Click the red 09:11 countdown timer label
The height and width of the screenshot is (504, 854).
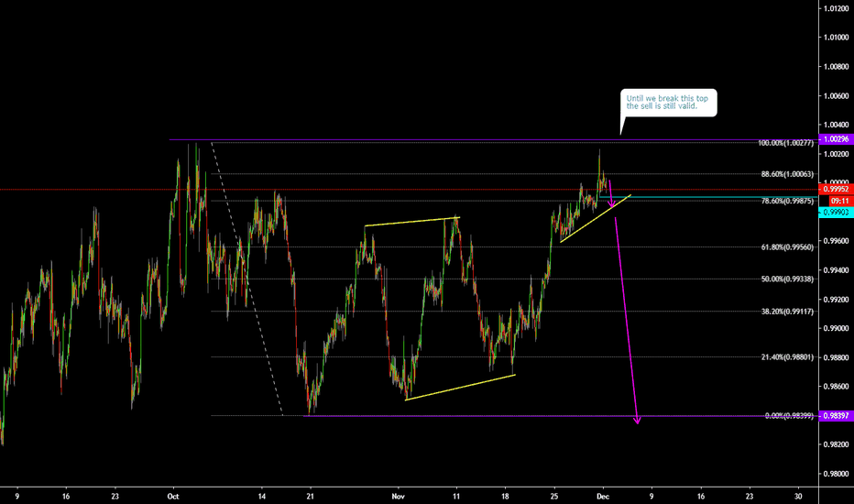835,200
